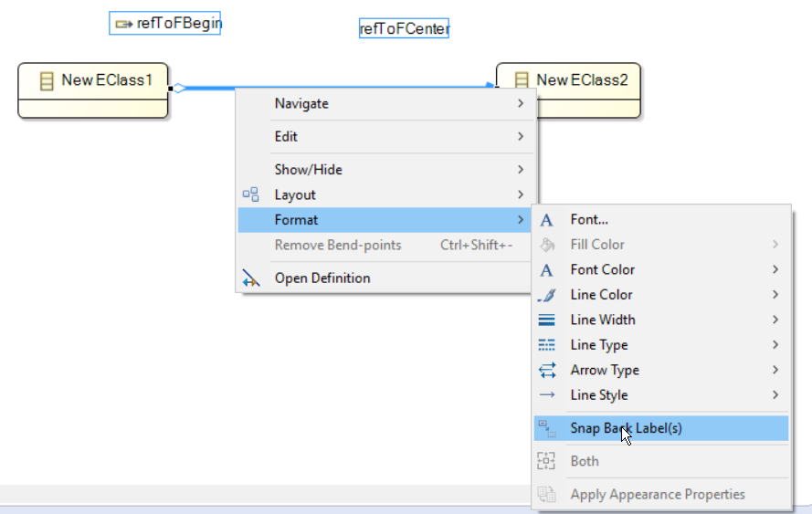Open the Edit context menu entry
812x514 pixels.
point(287,137)
